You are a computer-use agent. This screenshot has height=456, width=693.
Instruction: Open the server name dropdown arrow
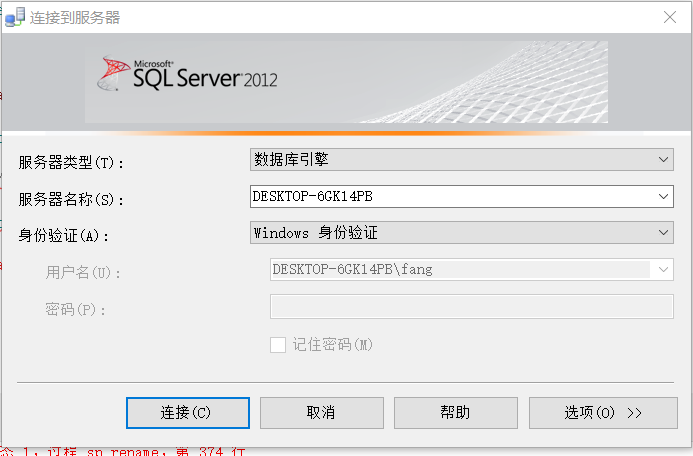coord(663,196)
